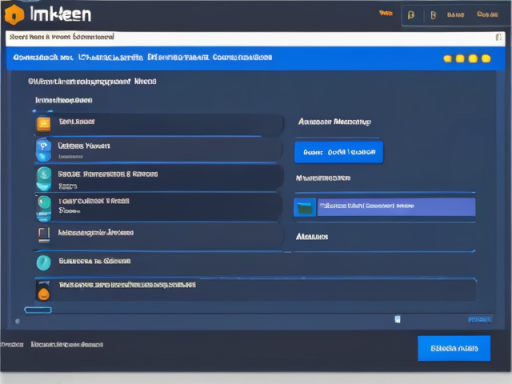Screen dimensions: 512x384
Task: Click the second B icon in the top-right header
Action: 433,15
